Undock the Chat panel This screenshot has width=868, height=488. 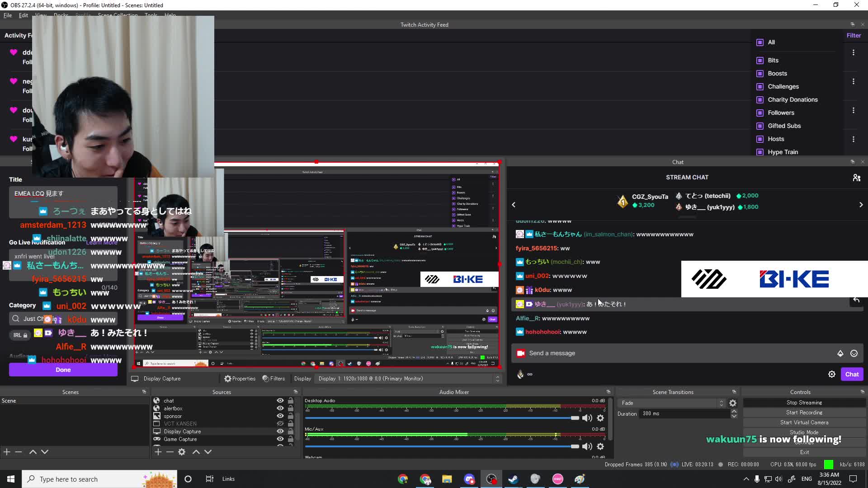coord(853,162)
